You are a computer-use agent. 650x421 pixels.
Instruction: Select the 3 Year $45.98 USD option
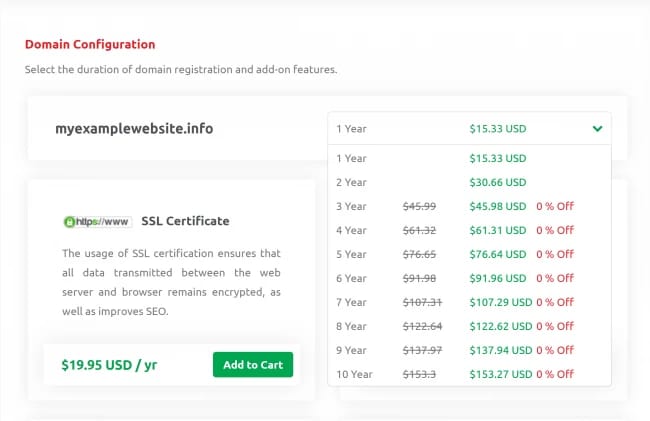[x=469, y=206]
